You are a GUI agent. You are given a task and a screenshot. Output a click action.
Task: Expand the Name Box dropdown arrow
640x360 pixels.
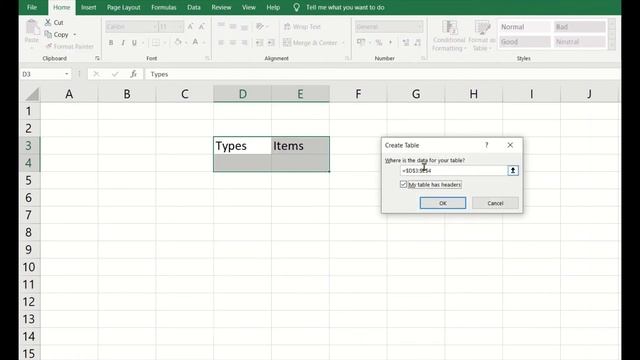tap(67, 74)
